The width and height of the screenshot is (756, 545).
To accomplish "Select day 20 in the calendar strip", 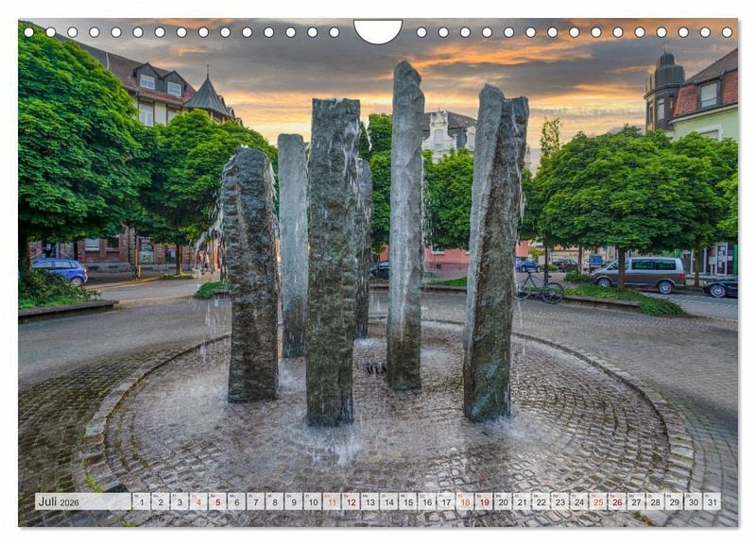I will pos(503,502).
